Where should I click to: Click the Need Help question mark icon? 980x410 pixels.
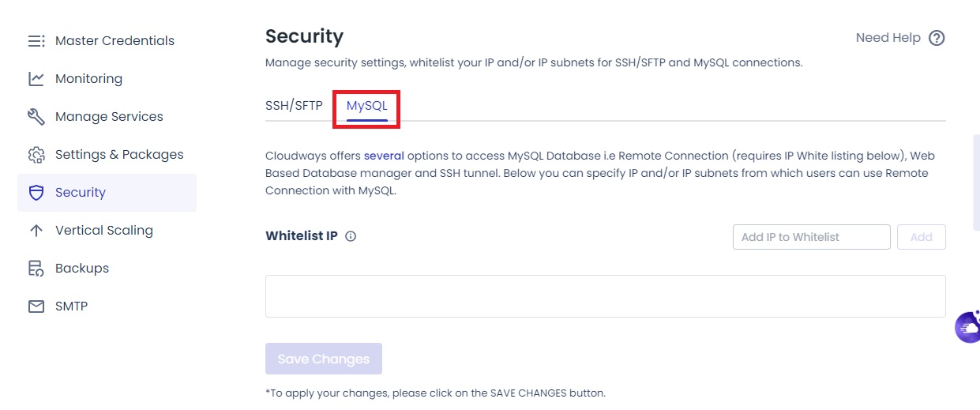(x=937, y=38)
